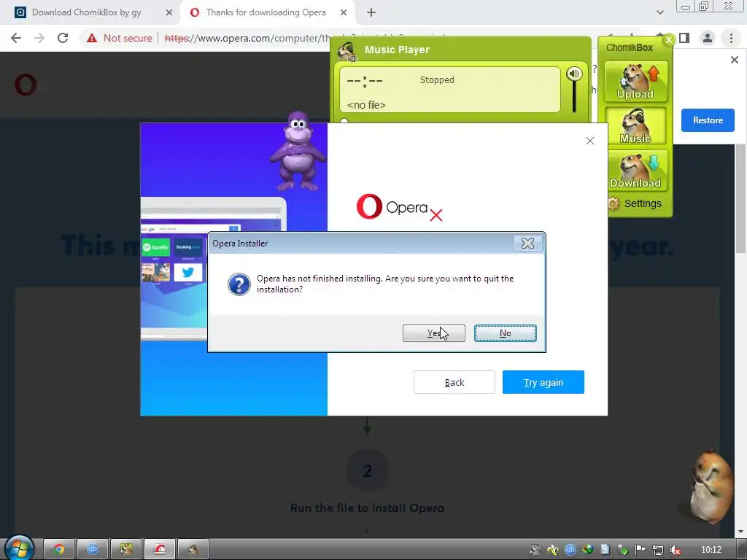Open Chrome tab search dropdown arrow
This screenshot has width=747, height=560.
tap(659, 13)
